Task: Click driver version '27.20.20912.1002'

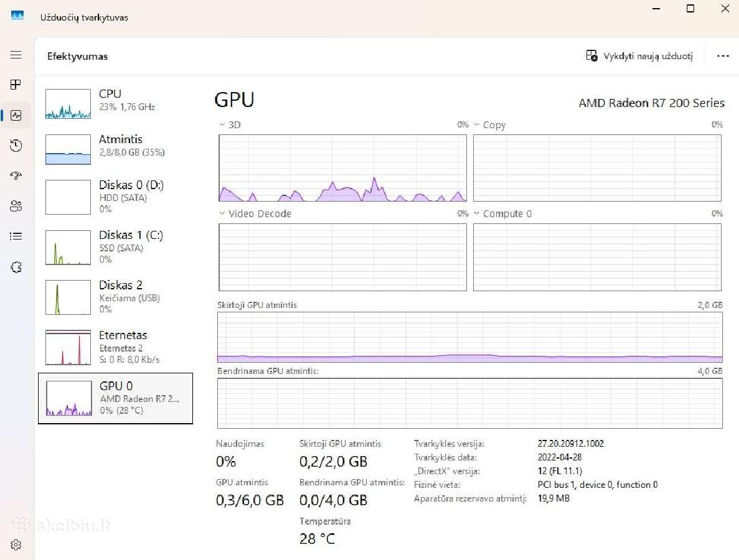Action: 571,443
